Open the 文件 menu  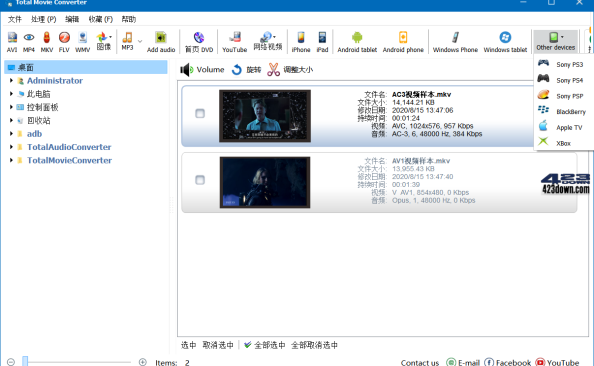[x=15, y=19]
